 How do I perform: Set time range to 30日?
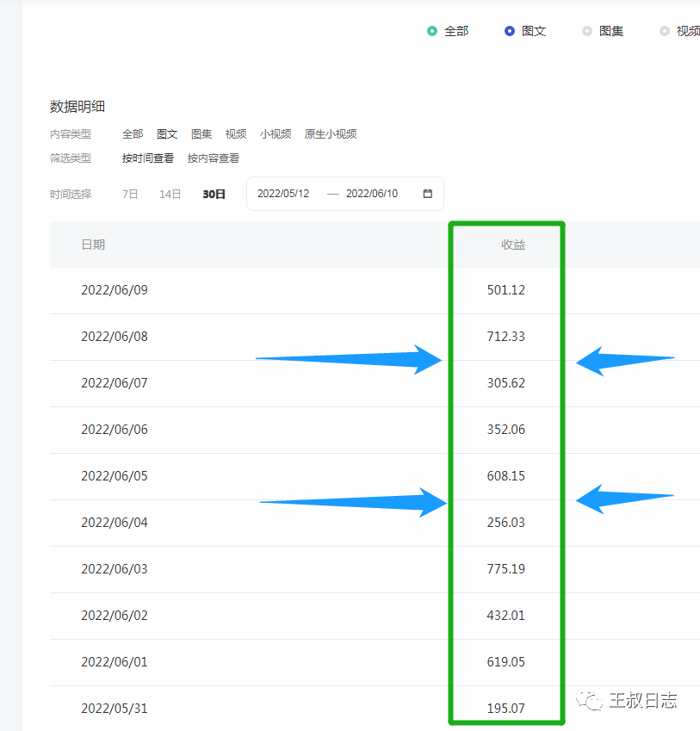(x=214, y=194)
